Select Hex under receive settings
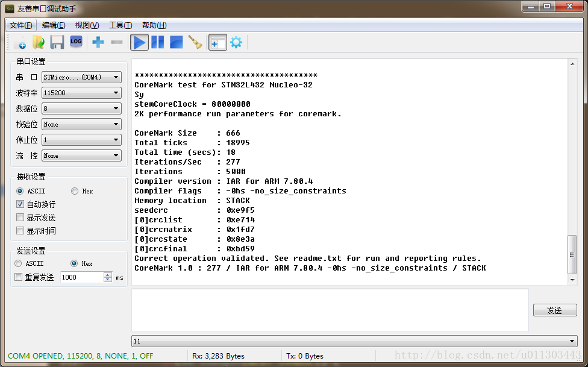The height and width of the screenshot is (367, 588). coord(82,191)
